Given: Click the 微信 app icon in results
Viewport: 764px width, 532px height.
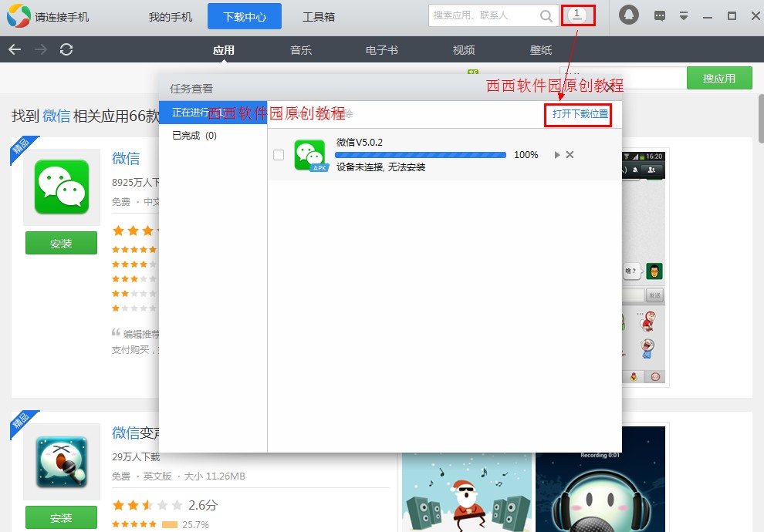Looking at the screenshot, I should (x=62, y=187).
